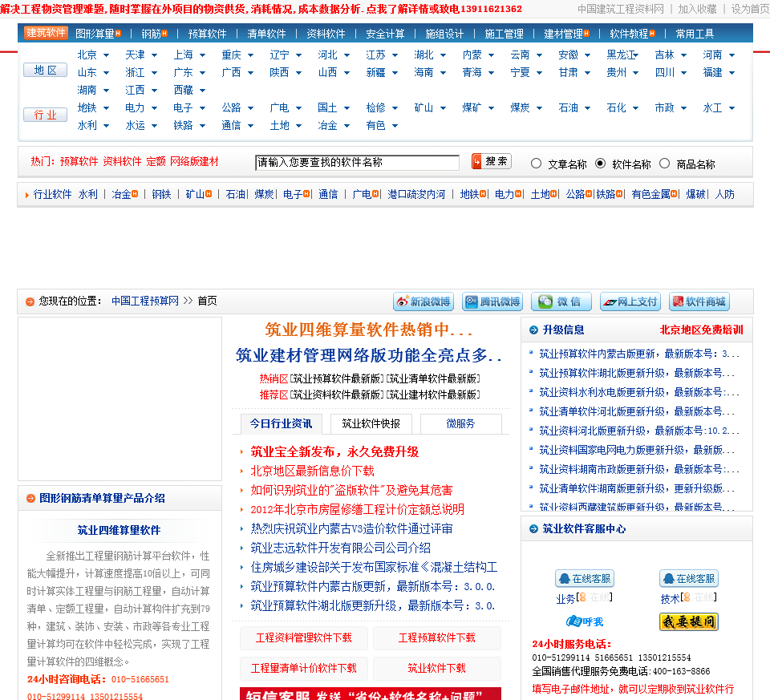Click the 筑业软件下载 button
Screen dimensions: 770x700
pyautogui.click(x=436, y=668)
